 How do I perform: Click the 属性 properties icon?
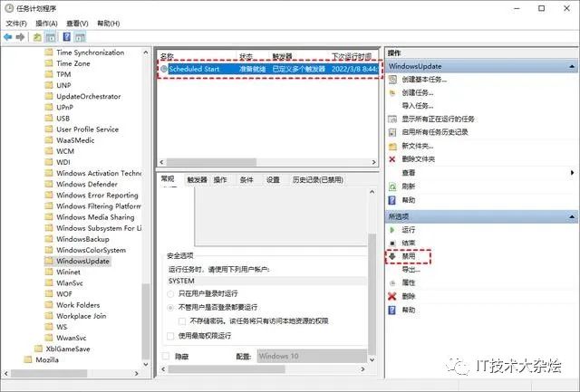coord(392,283)
